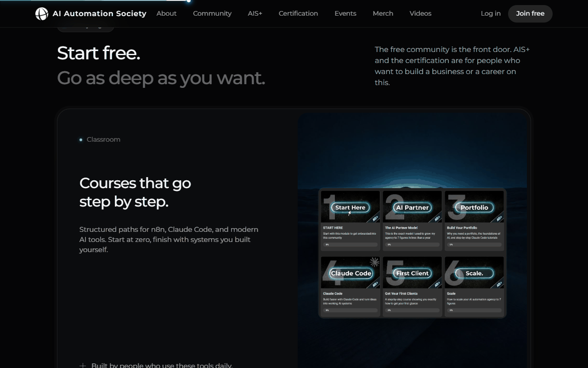The image size is (588, 368).
Task: Open the Events page link
Action: coord(345,13)
